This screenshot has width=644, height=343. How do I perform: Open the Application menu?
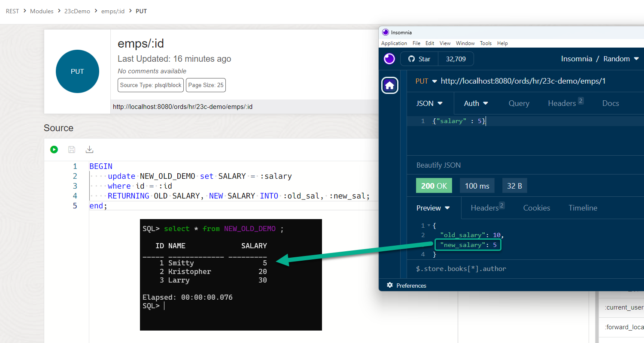(394, 43)
